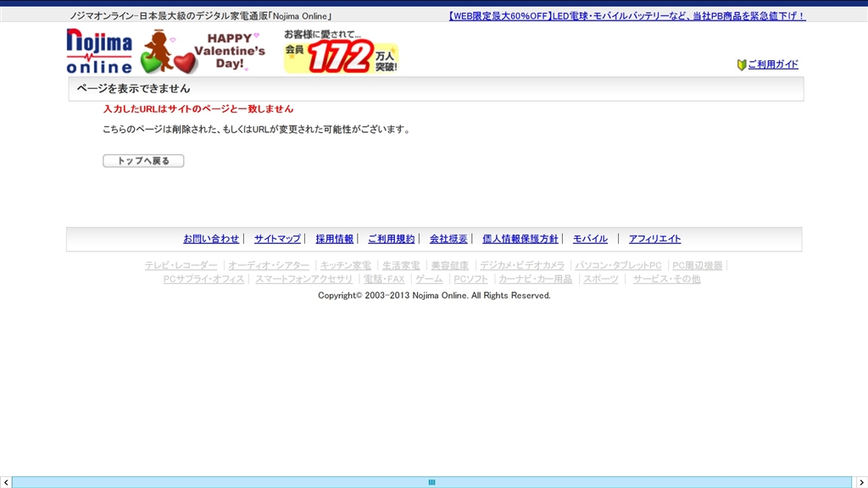Viewport: 868px width, 488px height.
Task: Click the green beginner guide icon
Action: coord(741,64)
